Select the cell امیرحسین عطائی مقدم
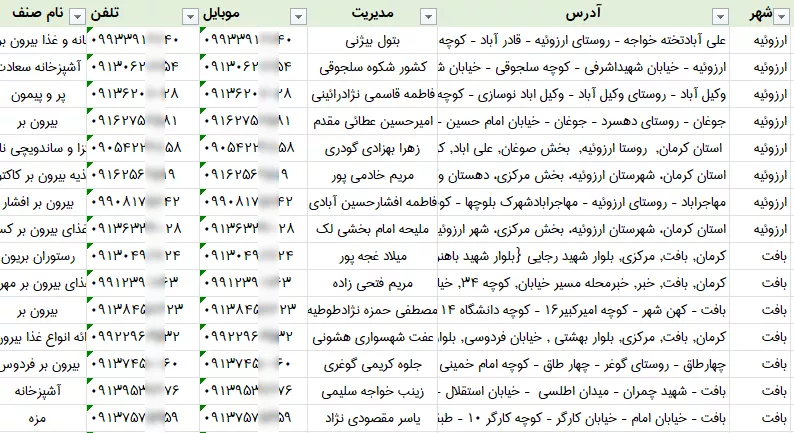This screenshot has width=794, height=433. coord(372,121)
